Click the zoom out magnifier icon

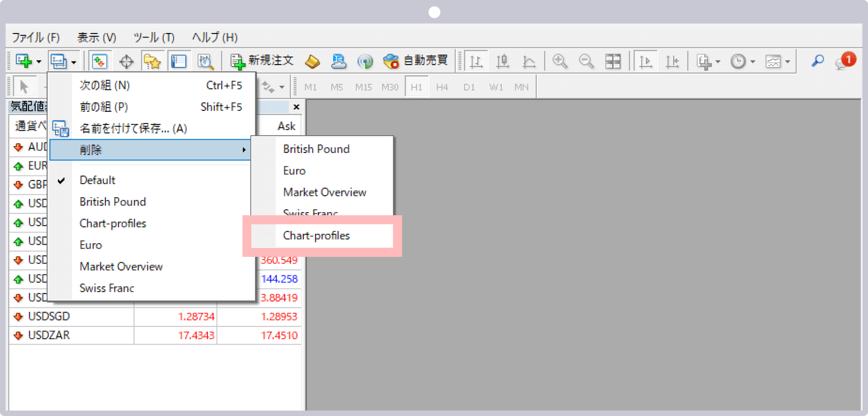[x=586, y=61]
